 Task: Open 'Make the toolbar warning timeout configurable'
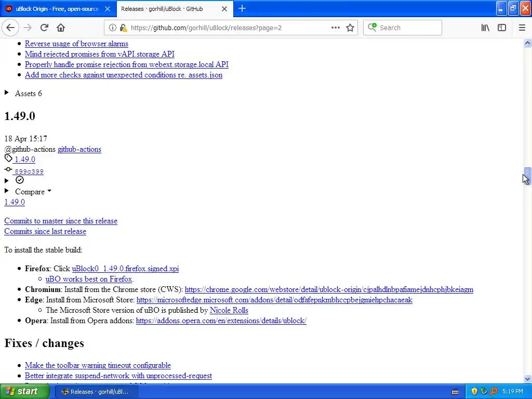[x=98, y=365]
